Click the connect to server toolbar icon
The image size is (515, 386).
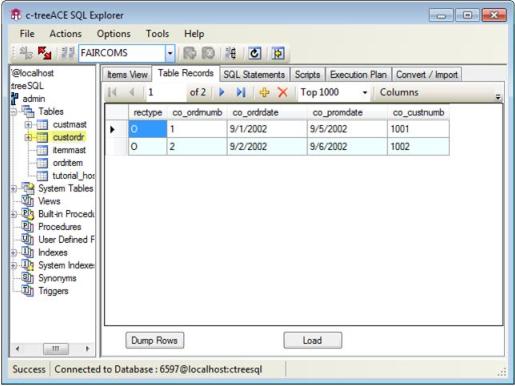pyautogui.click(x=26, y=53)
